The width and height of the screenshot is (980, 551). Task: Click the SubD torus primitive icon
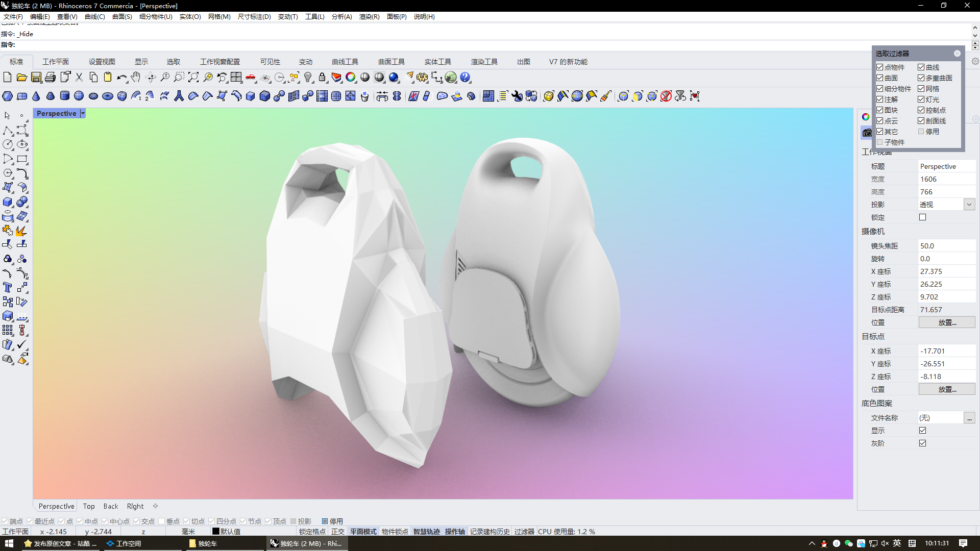coord(108,96)
